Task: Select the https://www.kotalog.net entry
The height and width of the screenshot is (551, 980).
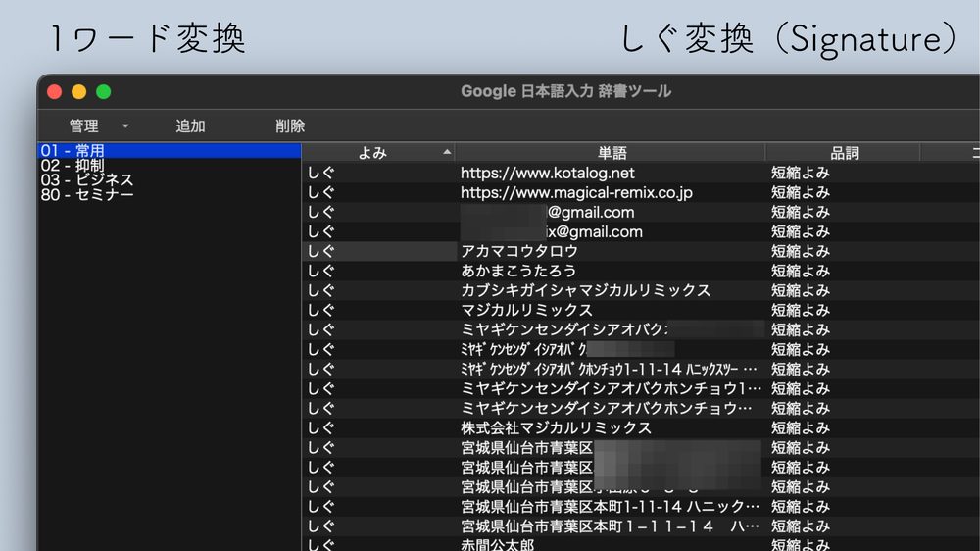Action: coord(548,174)
